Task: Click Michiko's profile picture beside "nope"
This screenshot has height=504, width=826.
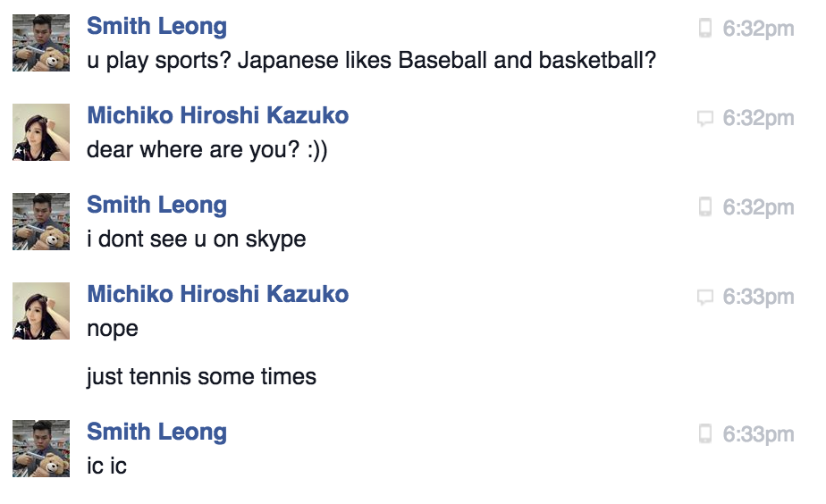Action: point(41,311)
